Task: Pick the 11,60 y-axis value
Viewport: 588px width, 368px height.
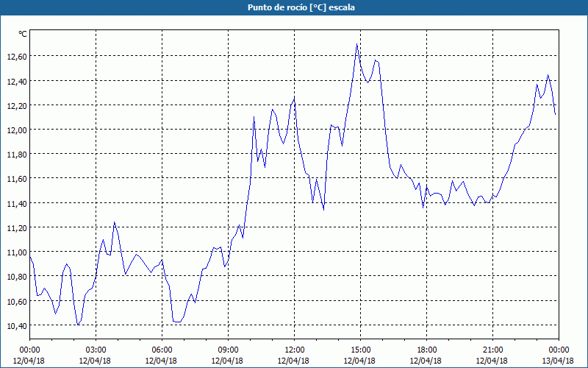Action: pos(17,179)
